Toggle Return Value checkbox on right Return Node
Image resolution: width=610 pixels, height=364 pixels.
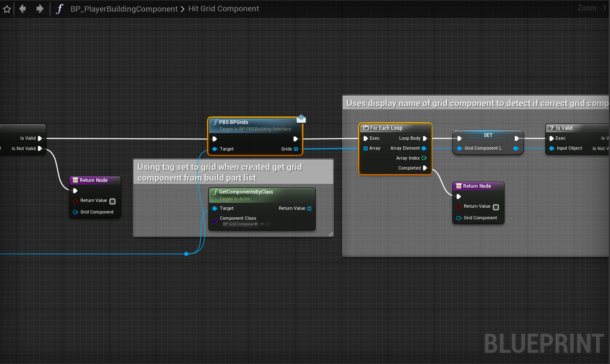pyautogui.click(x=496, y=207)
